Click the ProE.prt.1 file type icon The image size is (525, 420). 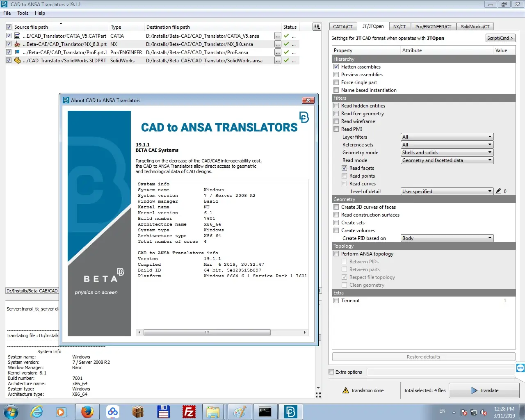coord(17,52)
